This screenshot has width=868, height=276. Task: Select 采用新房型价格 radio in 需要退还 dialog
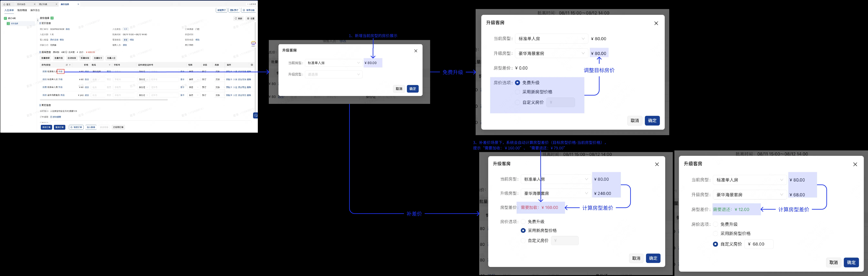point(715,234)
